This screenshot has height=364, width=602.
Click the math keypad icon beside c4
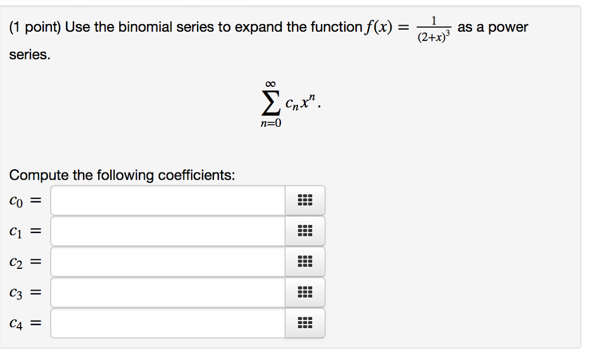tap(305, 322)
